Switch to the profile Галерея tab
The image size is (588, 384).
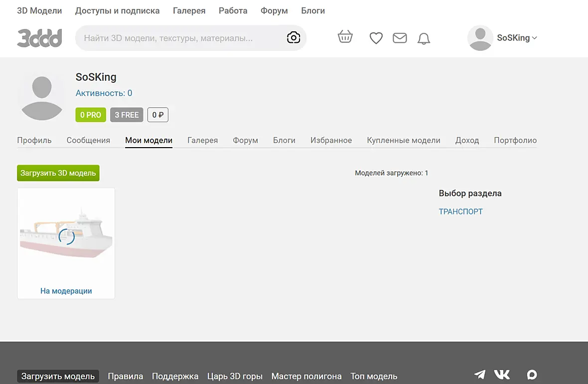tap(202, 141)
